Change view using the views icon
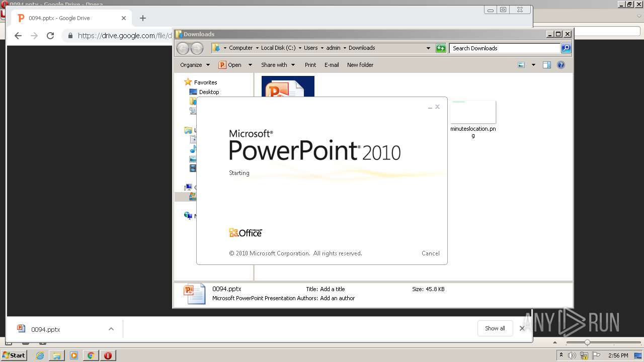Screen dimensions: 644x362 [x=521, y=65]
